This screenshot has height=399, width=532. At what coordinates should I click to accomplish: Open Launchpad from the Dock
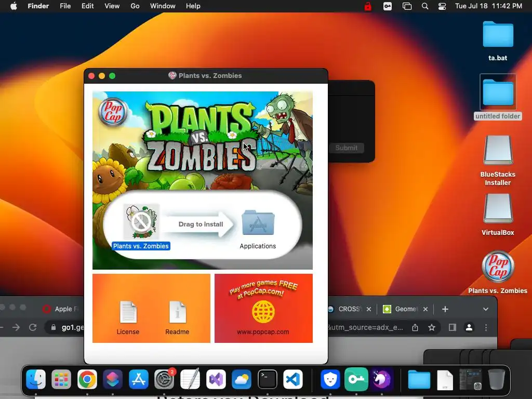tap(61, 379)
